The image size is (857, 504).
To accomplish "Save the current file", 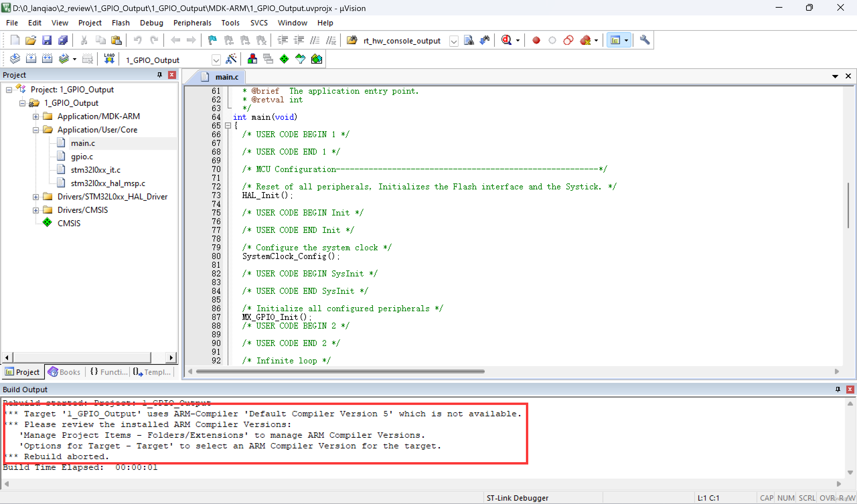I will (47, 40).
